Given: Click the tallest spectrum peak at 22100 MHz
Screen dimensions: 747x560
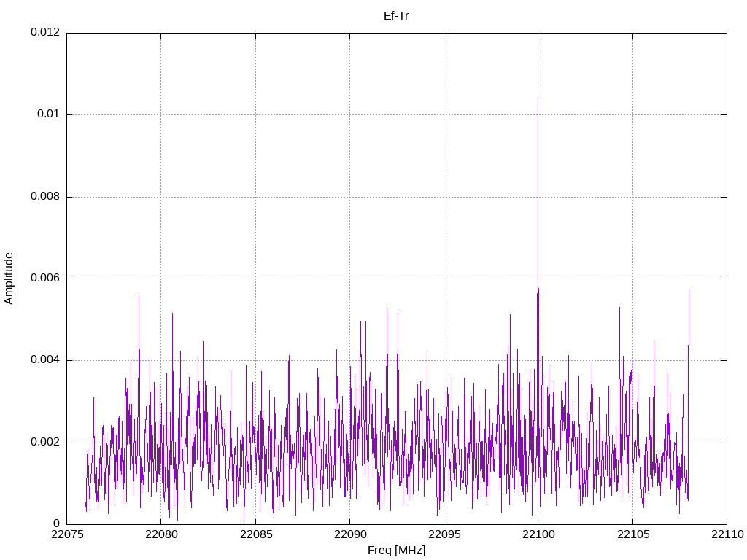Looking at the screenshot, I should coord(538,98).
